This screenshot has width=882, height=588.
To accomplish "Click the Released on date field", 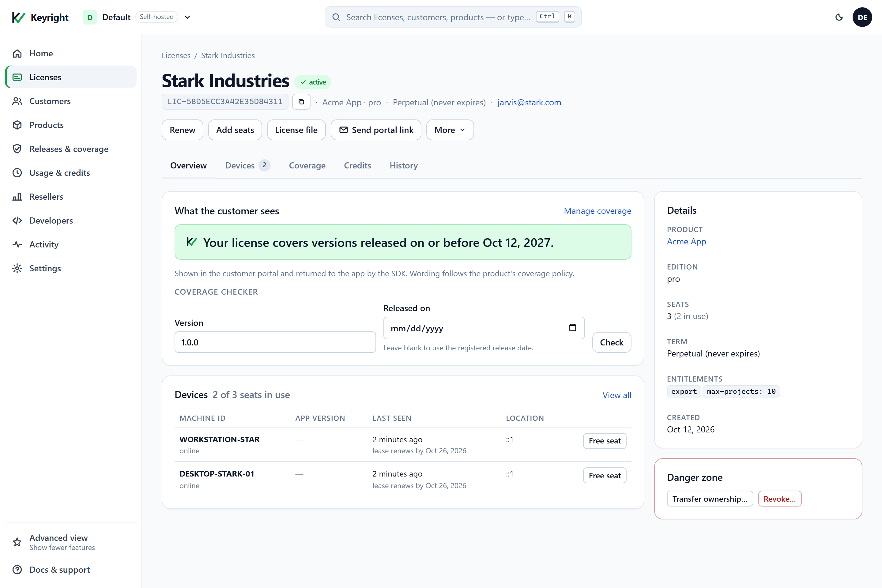I will (x=484, y=328).
